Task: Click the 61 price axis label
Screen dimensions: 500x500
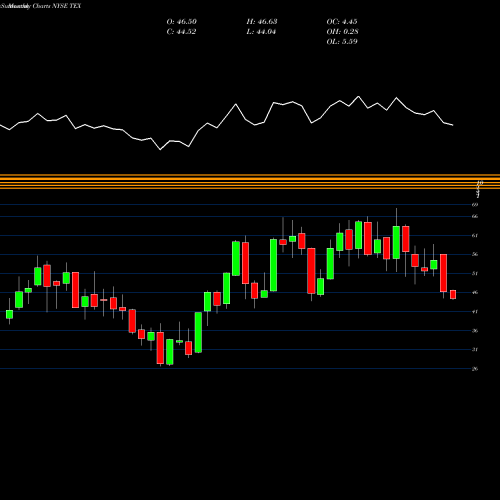Action: 475,236
